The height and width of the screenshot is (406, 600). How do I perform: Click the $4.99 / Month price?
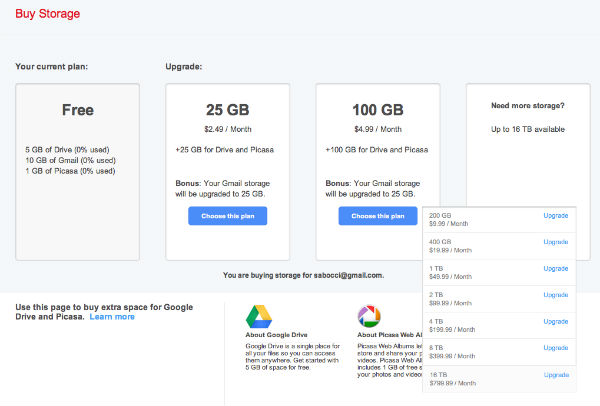coord(378,129)
